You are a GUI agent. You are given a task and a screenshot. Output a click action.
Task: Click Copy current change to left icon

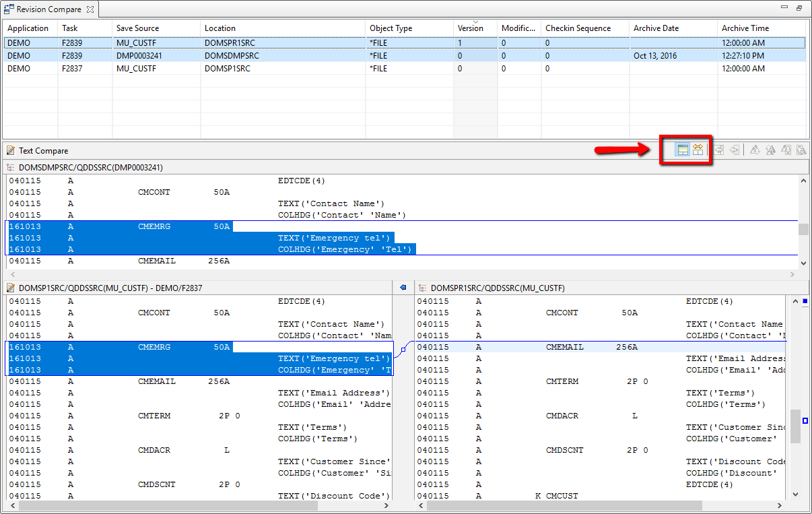click(x=735, y=150)
